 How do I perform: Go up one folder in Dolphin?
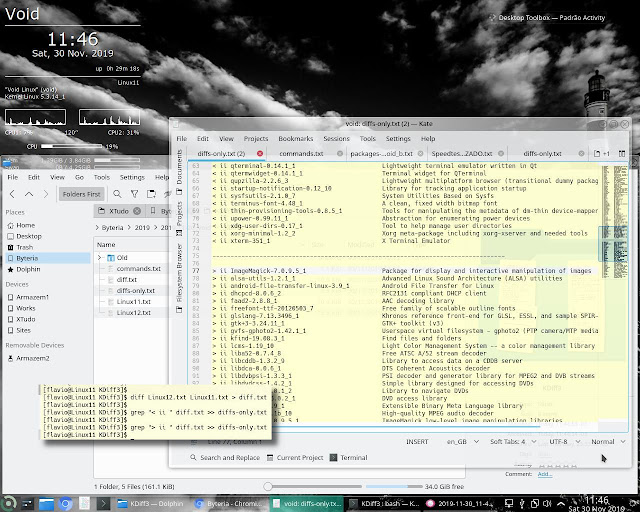(29, 194)
